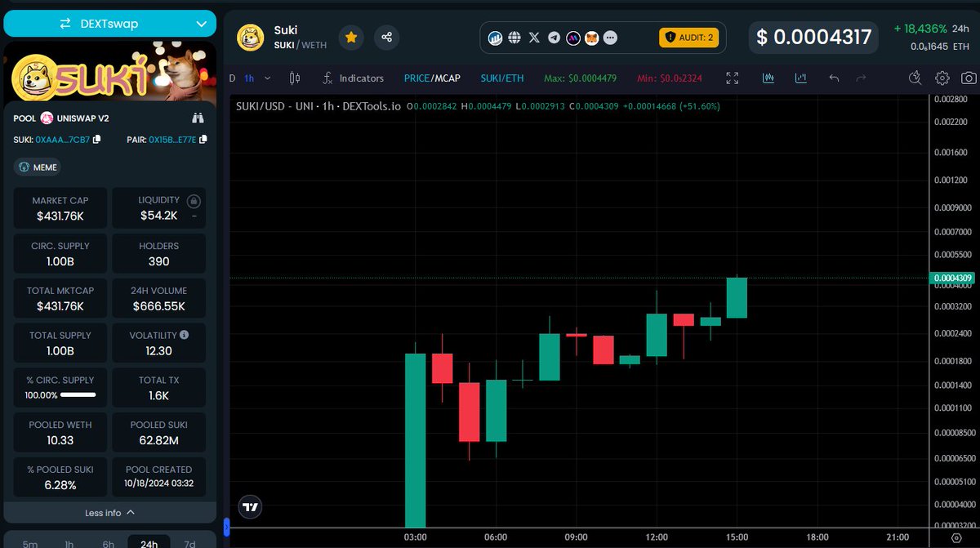Click the Total TX 1.6K value
Image resolution: width=980 pixels, height=548 pixels.
(x=158, y=395)
